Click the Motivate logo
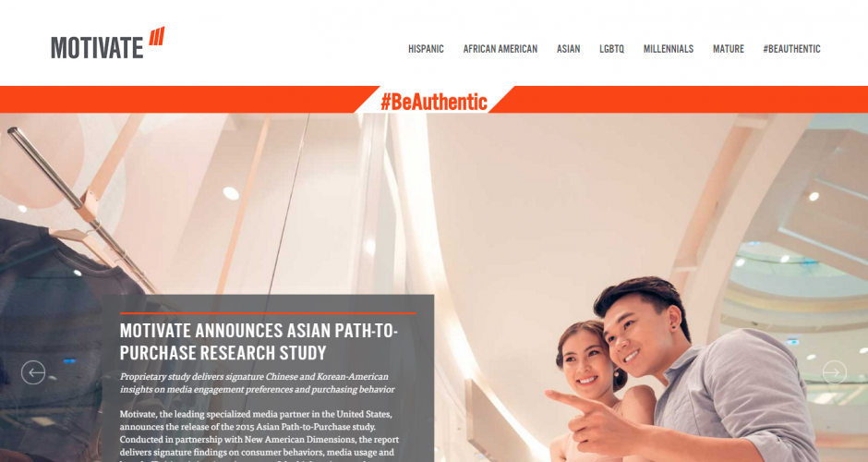Image resolution: width=868 pixels, height=462 pixels. point(108,43)
